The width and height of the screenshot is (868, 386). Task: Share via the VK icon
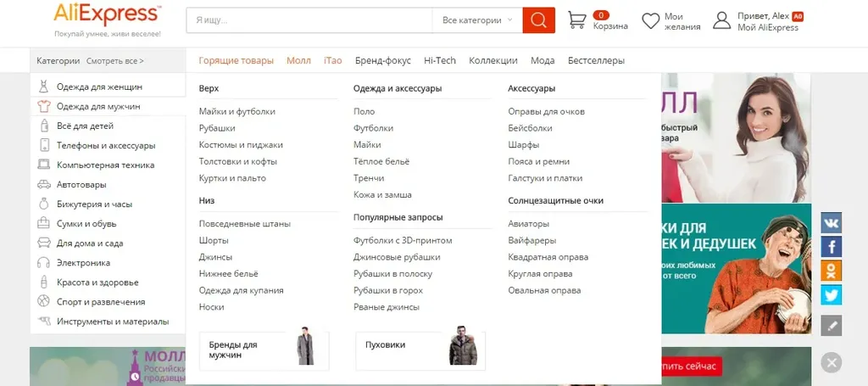click(831, 222)
